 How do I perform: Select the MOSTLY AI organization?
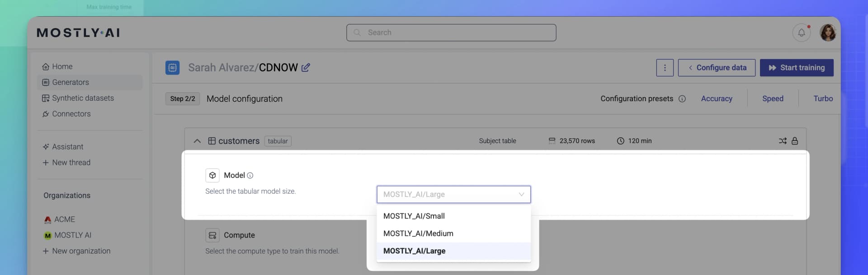(x=67, y=235)
